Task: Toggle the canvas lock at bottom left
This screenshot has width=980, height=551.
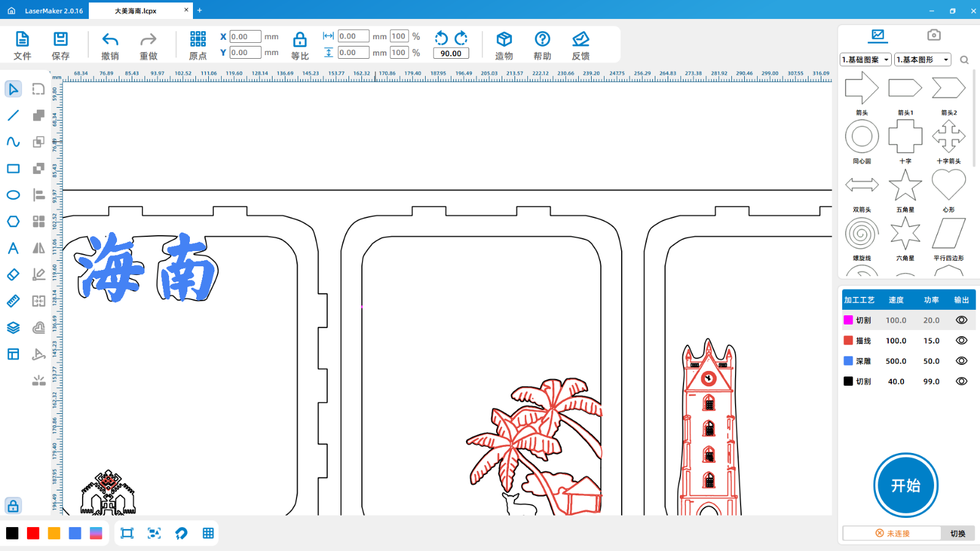Action: click(x=13, y=506)
